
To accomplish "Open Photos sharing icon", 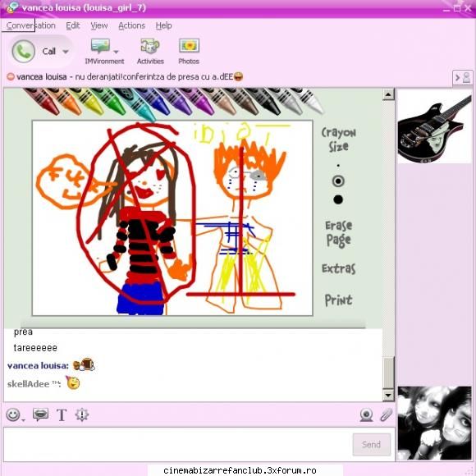I will pos(189,46).
